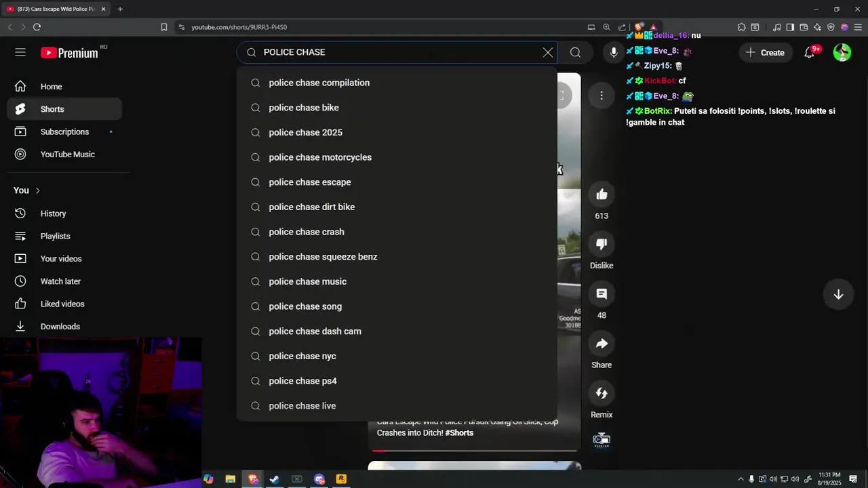
Task: Go to the next Short with down arrow
Action: [838, 294]
